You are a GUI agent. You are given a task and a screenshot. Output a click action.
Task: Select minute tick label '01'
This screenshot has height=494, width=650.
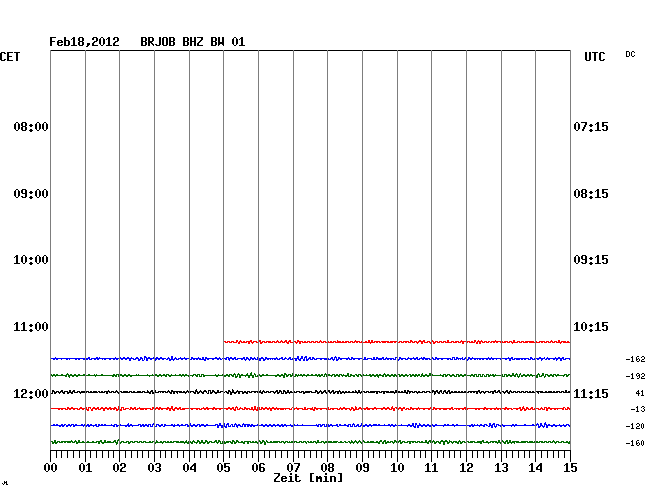(x=85, y=468)
